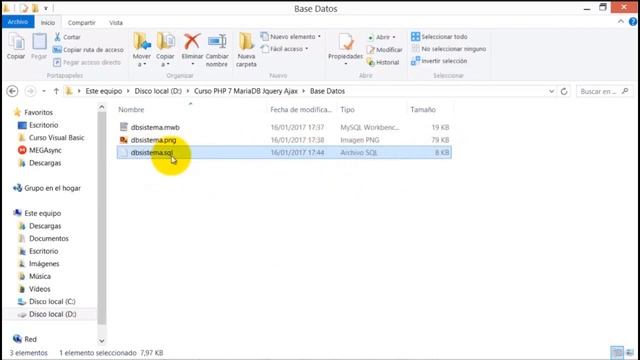Cut selection with Cortar
This screenshot has height=360, width=640.
point(67,37)
